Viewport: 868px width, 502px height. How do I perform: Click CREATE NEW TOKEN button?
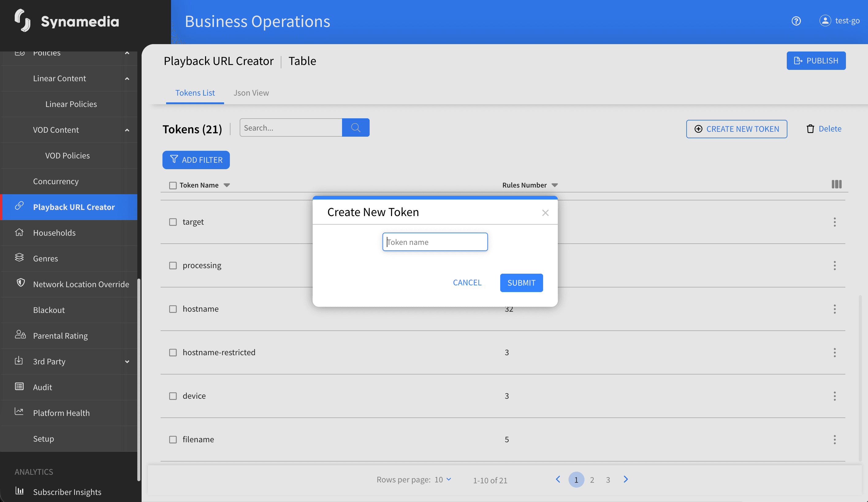pyautogui.click(x=737, y=129)
